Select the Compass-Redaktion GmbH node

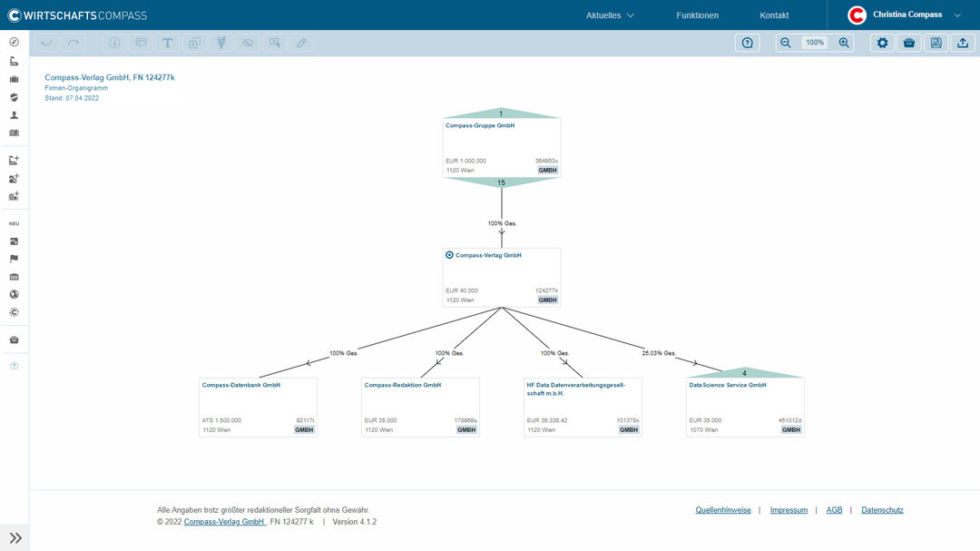pyautogui.click(x=420, y=408)
